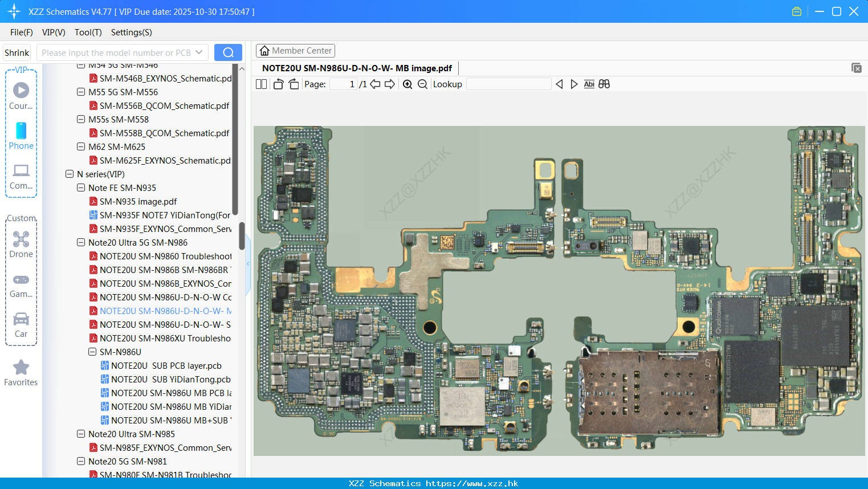Open Favorites star in sidebar
868x489 pixels.
coord(21,373)
